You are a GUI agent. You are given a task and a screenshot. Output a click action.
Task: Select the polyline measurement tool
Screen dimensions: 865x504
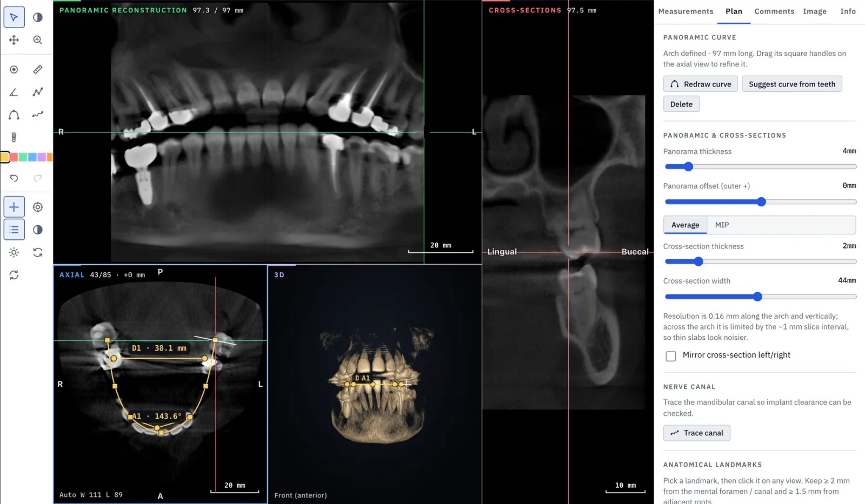(x=38, y=92)
